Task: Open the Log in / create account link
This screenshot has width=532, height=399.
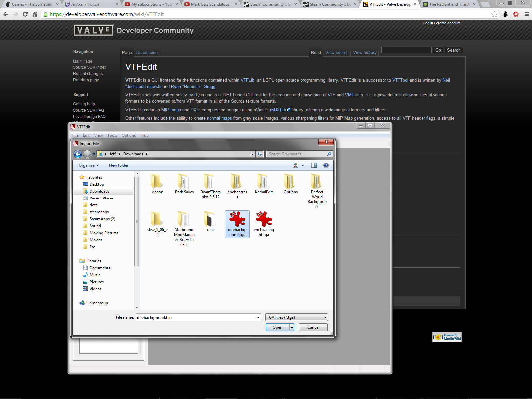Action: (442, 23)
